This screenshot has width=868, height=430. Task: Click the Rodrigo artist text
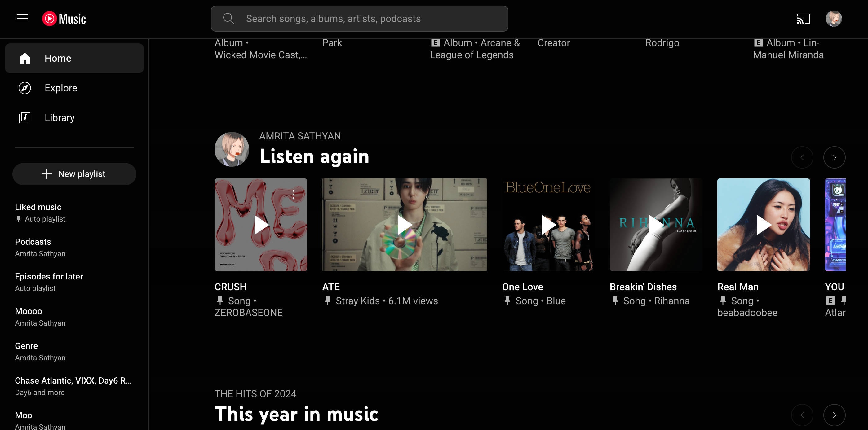662,43
